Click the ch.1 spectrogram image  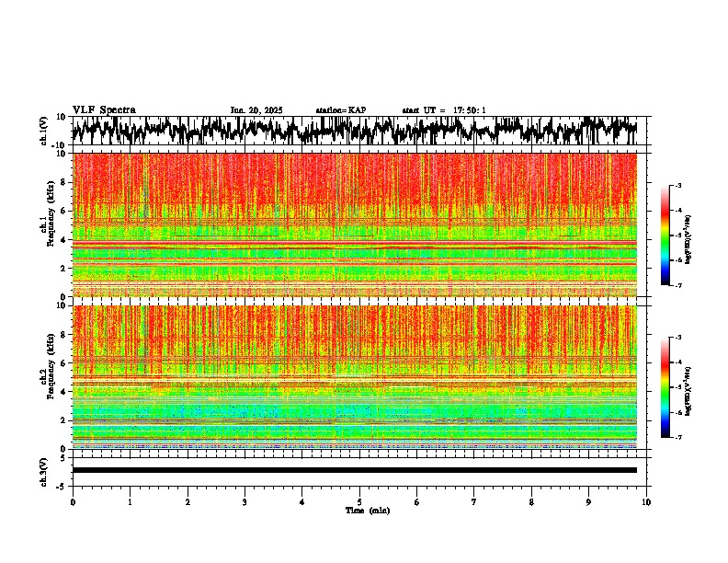355,224
